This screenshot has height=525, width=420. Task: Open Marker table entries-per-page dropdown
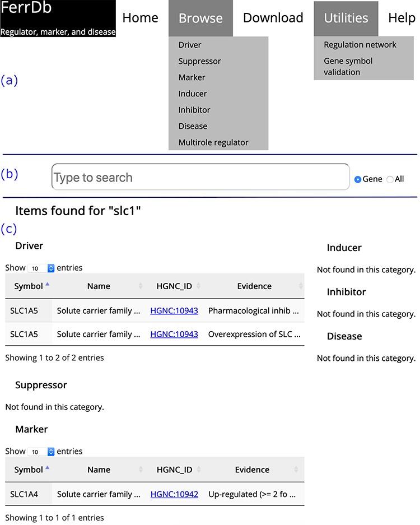[41, 452]
